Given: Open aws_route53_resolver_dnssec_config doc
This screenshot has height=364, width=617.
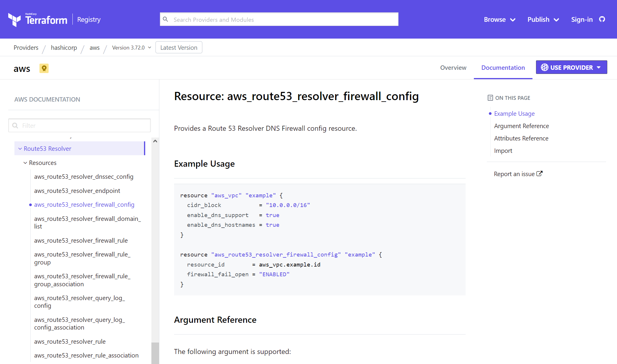Looking at the screenshot, I should tap(84, 177).
